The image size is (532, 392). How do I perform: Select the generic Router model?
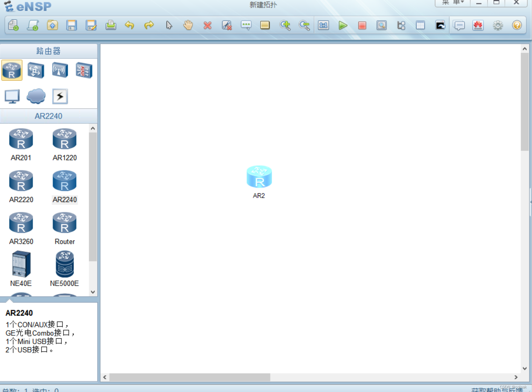coord(65,228)
